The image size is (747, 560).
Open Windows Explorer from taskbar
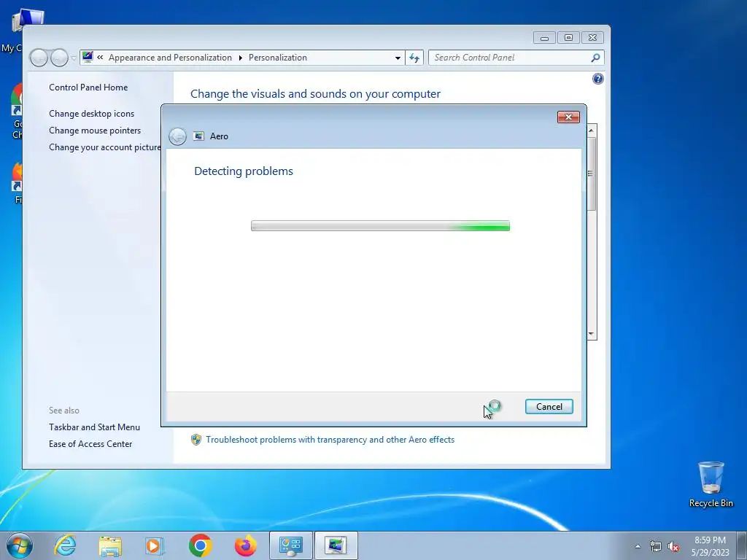[110, 545]
